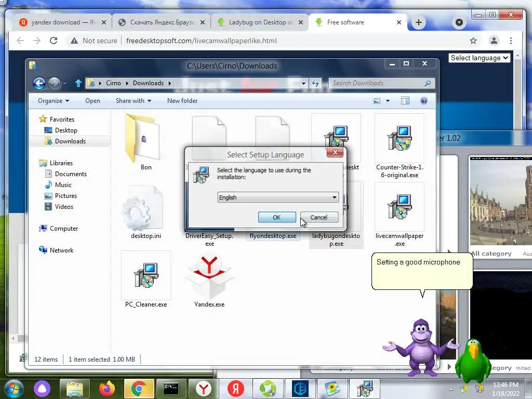Select PC_Cleaner.exe file icon
Screen dimensions: 532x399
click(x=146, y=275)
